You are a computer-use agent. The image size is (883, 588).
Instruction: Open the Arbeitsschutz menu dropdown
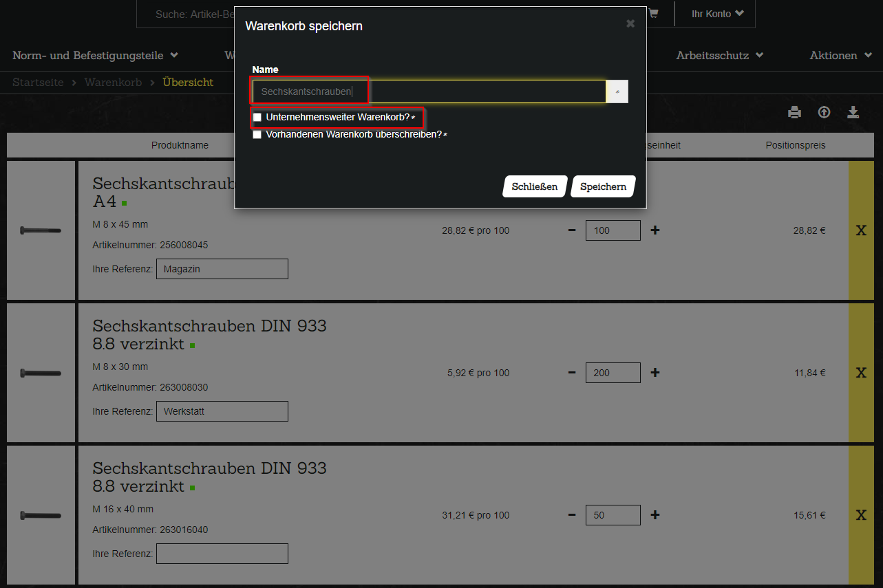[719, 55]
